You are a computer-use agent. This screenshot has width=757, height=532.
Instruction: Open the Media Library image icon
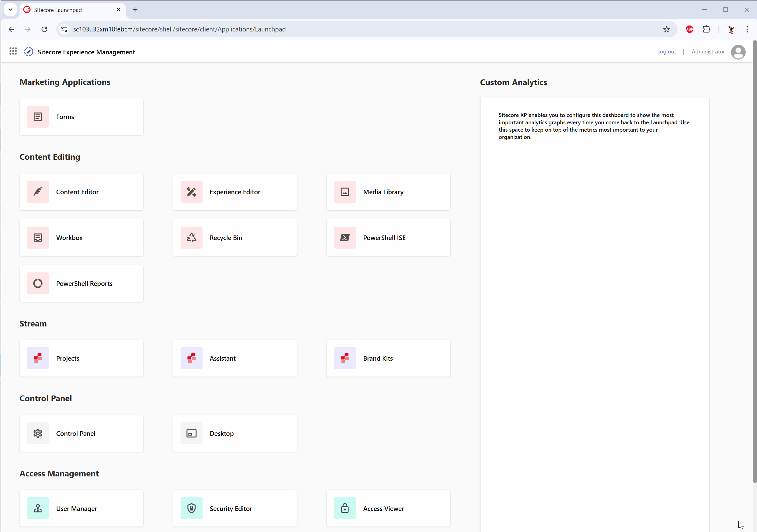345,192
